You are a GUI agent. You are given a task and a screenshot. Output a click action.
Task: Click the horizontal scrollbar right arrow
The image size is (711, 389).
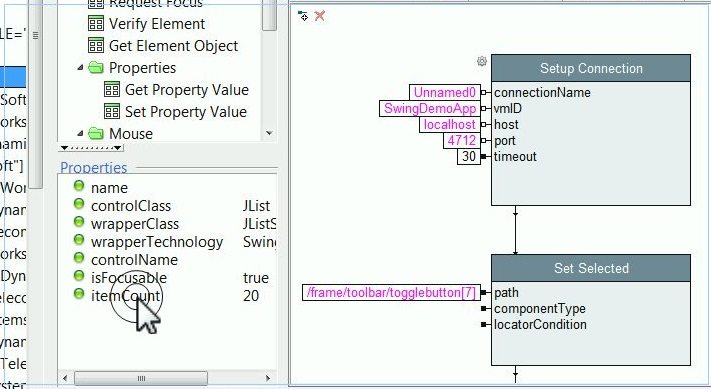[268, 378]
